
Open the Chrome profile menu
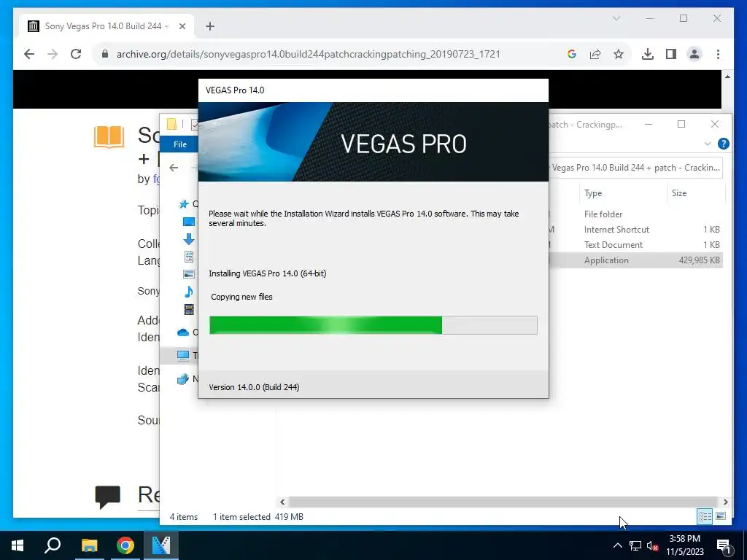pos(694,54)
